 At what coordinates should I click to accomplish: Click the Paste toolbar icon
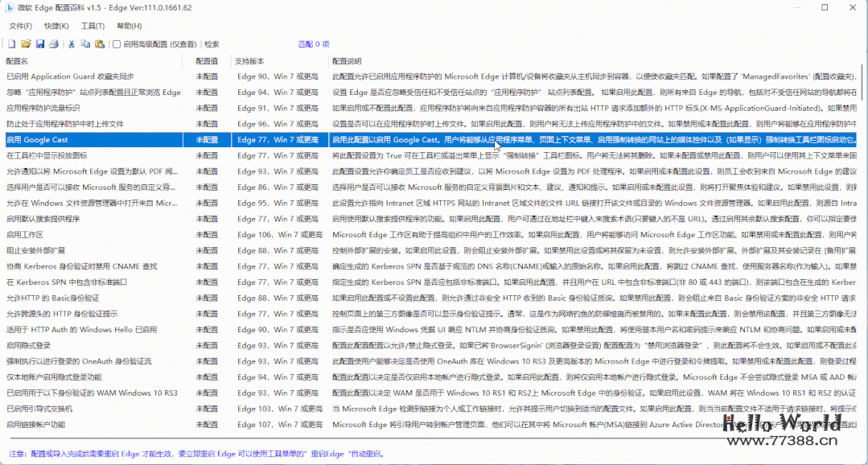[x=101, y=44]
